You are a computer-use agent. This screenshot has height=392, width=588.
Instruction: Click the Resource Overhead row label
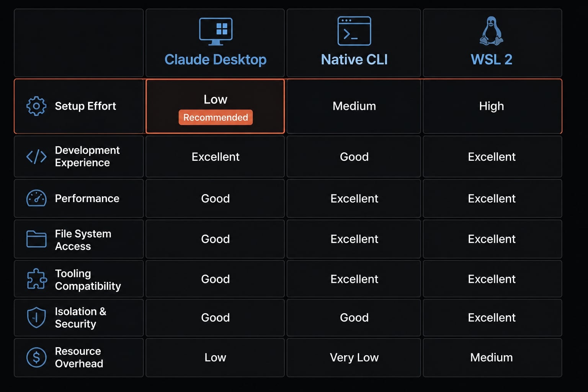(79, 357)
